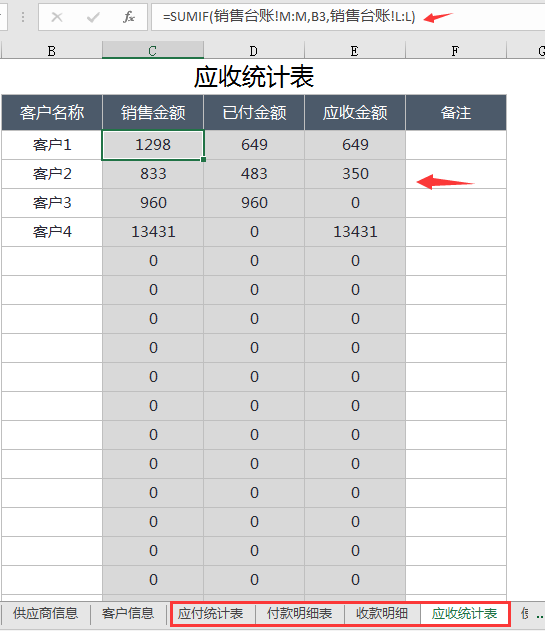Select column C header
This screenshot has width=545, height=631.
pos(153,51)
